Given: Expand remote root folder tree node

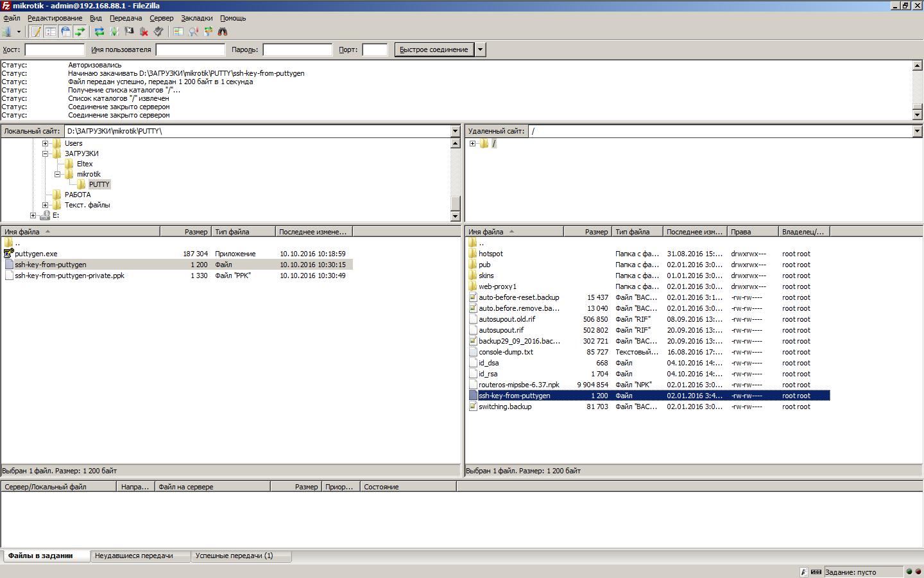Looking at the screenshot, I should click(x=473, y=143).
